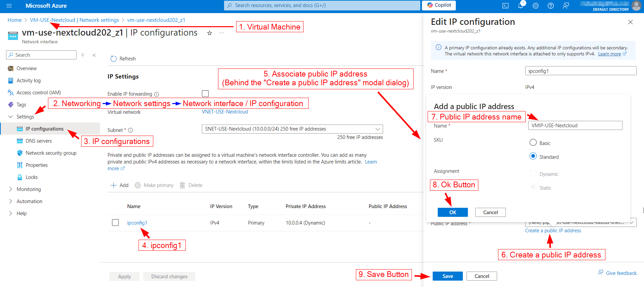Open Network security group item
Image resolution: width=644 pixels, height=287 pixels.
(51, 153)
